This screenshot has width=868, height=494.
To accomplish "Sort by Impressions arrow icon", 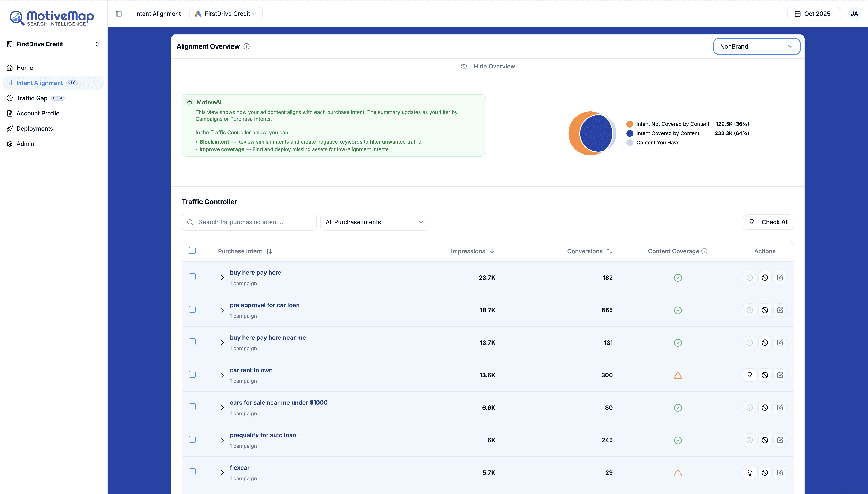I will 492,251.
